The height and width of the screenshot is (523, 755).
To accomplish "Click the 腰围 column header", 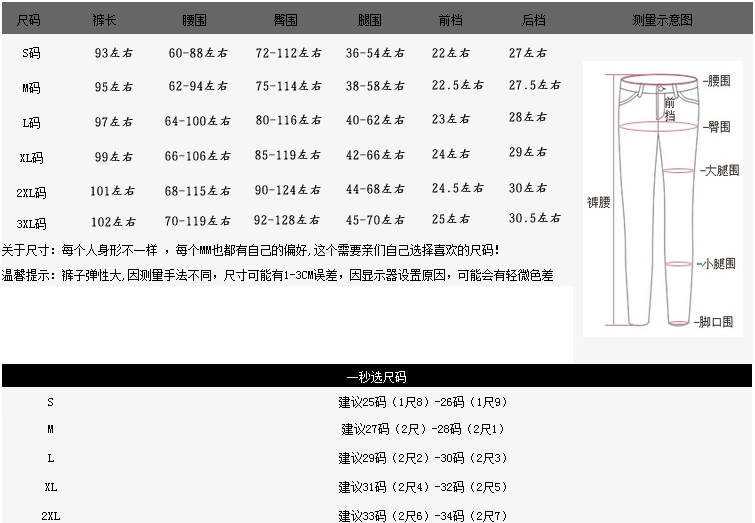I will tap(195, 20).
